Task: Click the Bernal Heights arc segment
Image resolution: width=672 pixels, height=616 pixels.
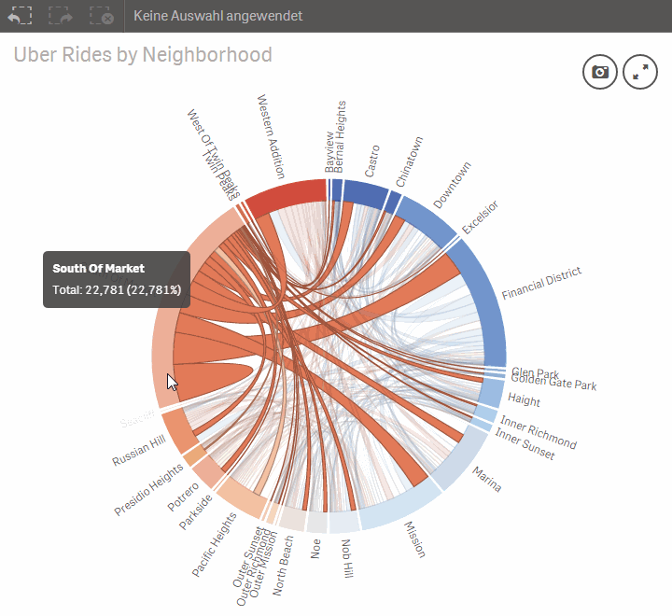Action: [337, 189]
